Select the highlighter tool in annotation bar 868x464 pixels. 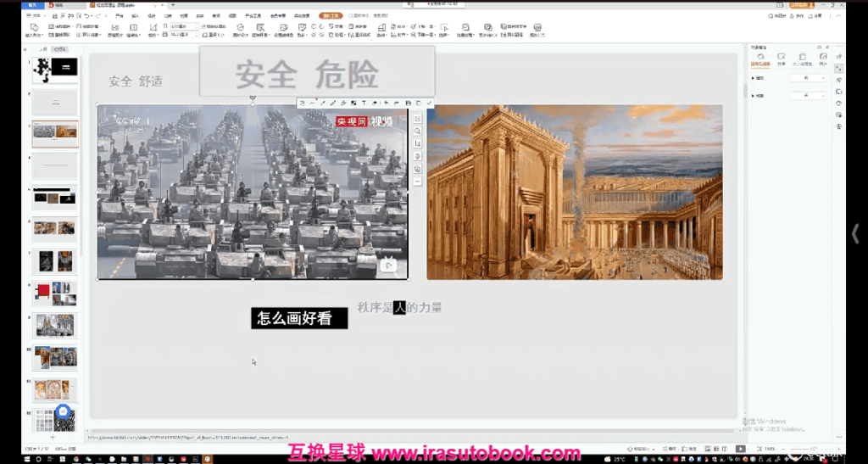click(x=343, y=103)
